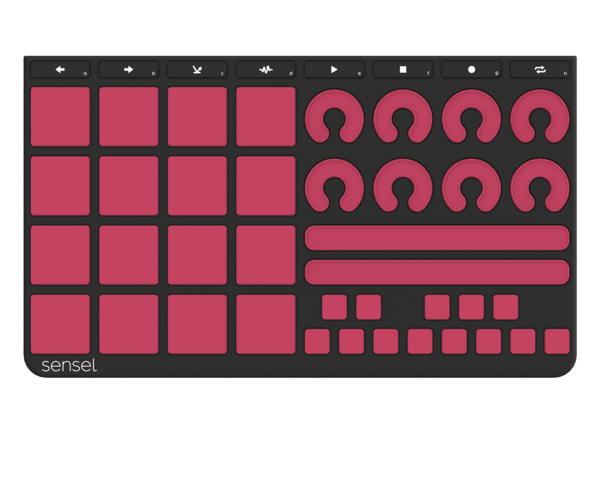
Task: Click the first knob in the second row
Action: (x=334, y=186)
